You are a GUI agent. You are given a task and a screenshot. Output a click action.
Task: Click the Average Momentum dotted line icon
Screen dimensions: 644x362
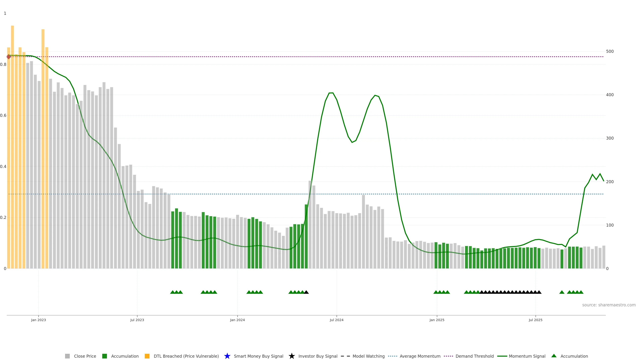coord(392,356)
